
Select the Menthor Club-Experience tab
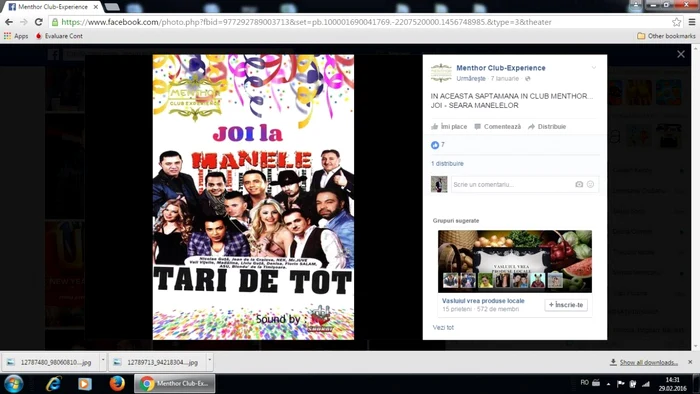tap(52, 7)
